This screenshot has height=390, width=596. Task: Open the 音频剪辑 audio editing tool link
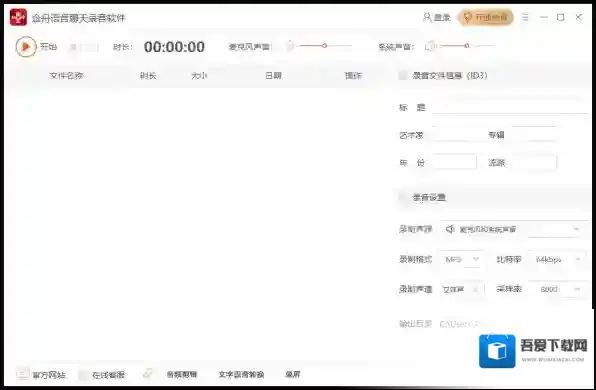(182, 374)
